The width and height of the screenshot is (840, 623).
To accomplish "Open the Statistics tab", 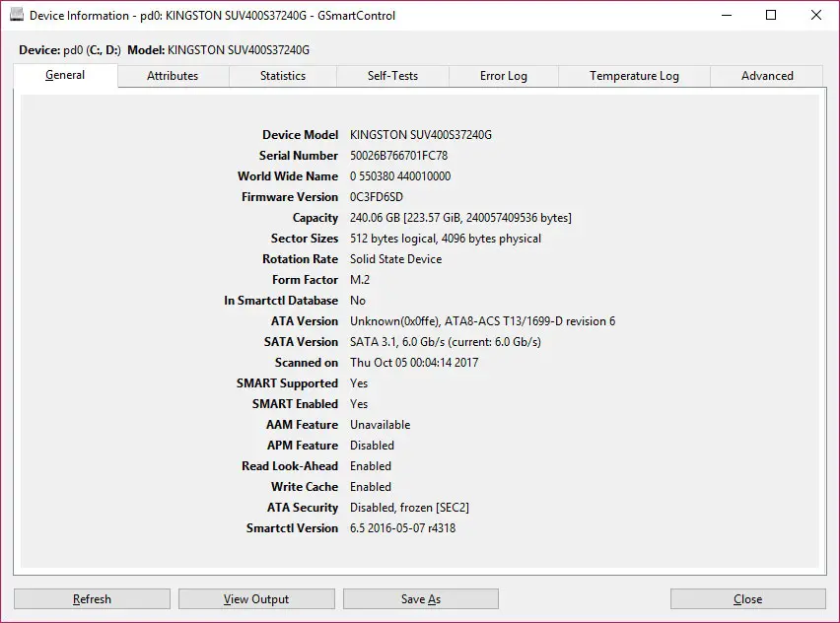I will [x=283, y=76].
